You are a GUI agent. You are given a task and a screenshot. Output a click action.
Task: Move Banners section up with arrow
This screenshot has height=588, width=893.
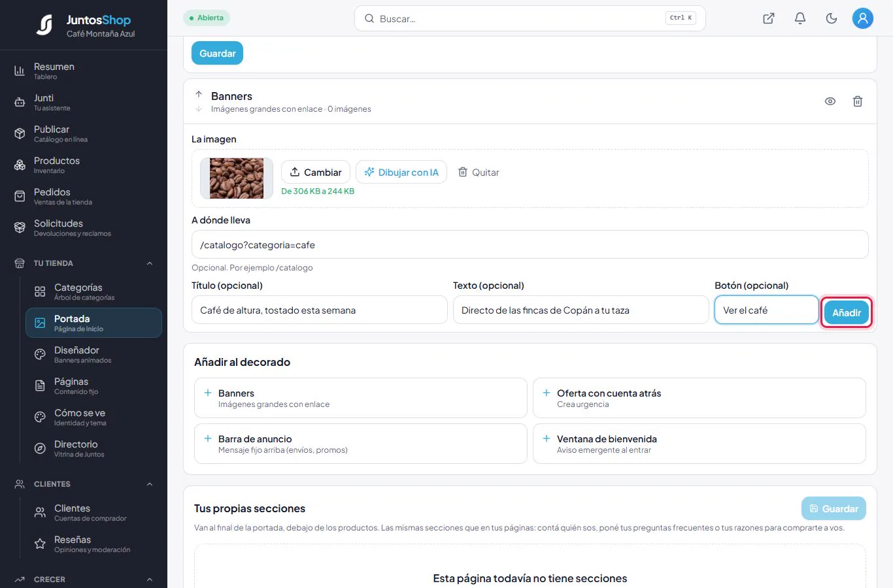point(199,94)
